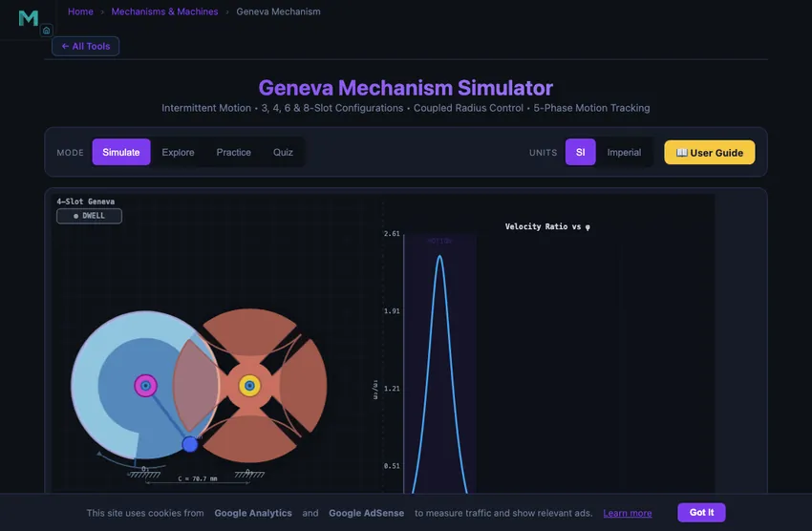Click the peak of velocity ratio curve
This screenshot has width=812, height=531.
click(439, 256)
